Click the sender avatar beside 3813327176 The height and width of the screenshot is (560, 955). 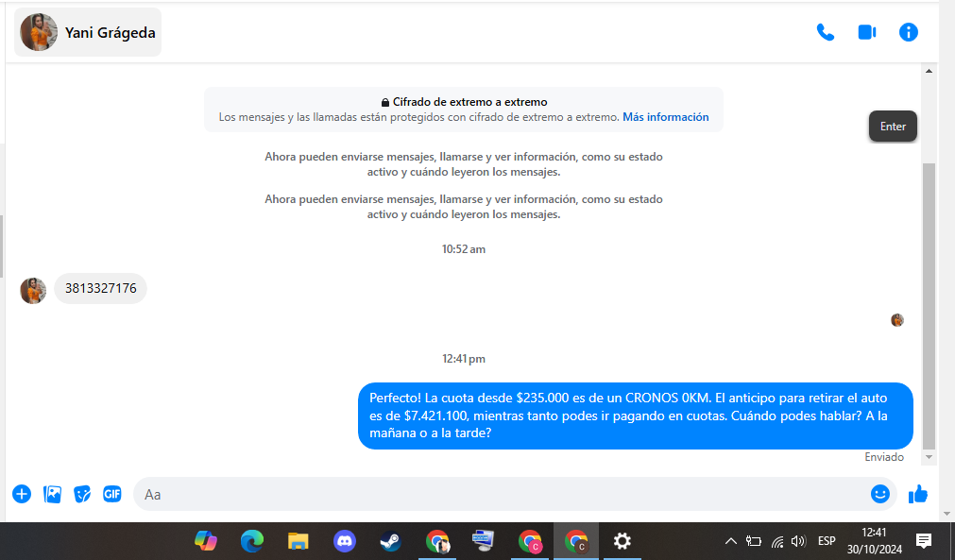[33, 290]
